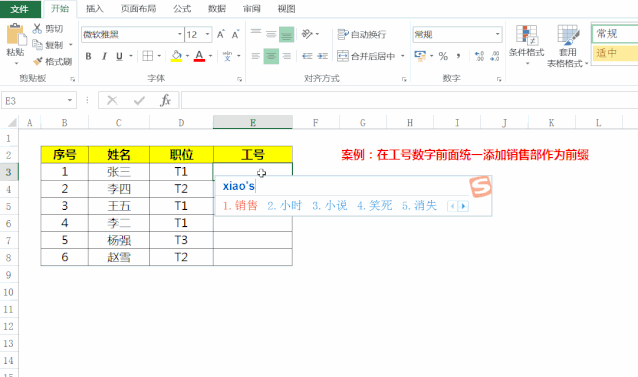Image resolution: width=638 pixels, height=377 pixels.
Task: Open the Font group dialog launcher
Action: tap(240, 79)
